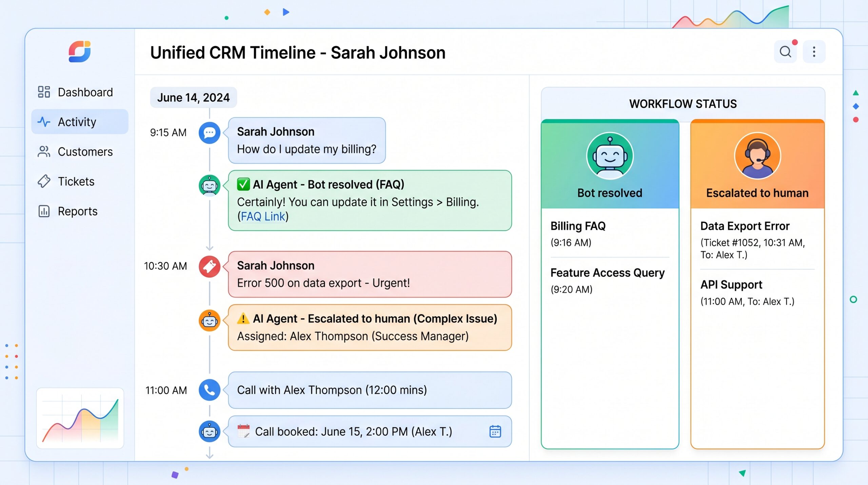Select the 'API Support' workflow item
868x485 pixels.
[757, 293]
